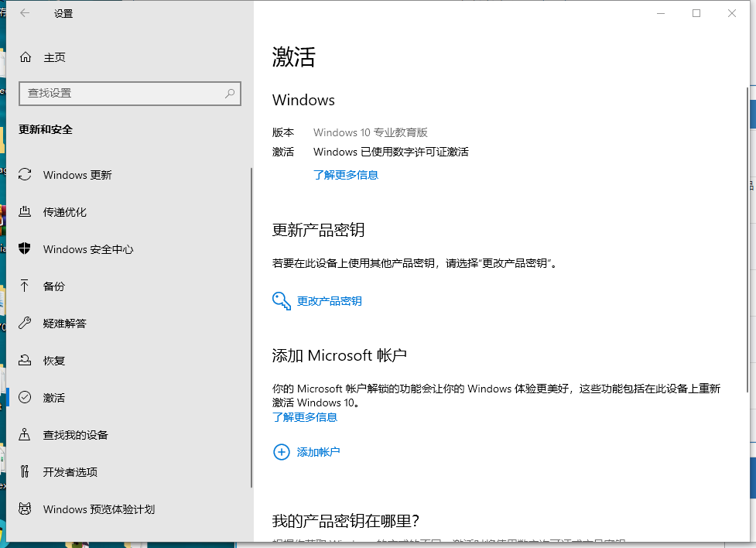Click 了解更多信息 link under activation status

(345, 175)
